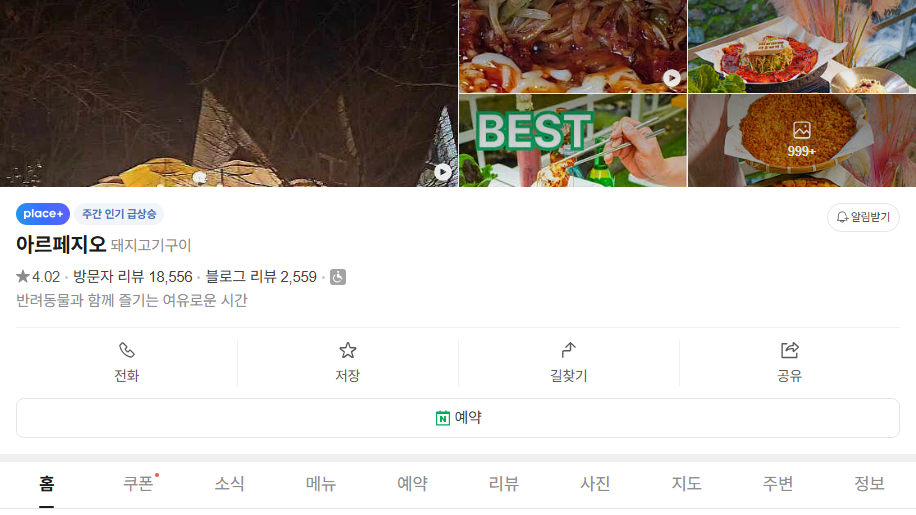
Task: Play the video on the main photo
Action: [443, 172]
